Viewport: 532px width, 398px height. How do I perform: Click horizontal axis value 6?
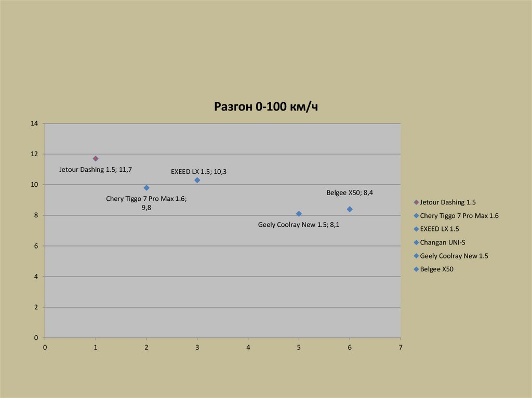350,347
